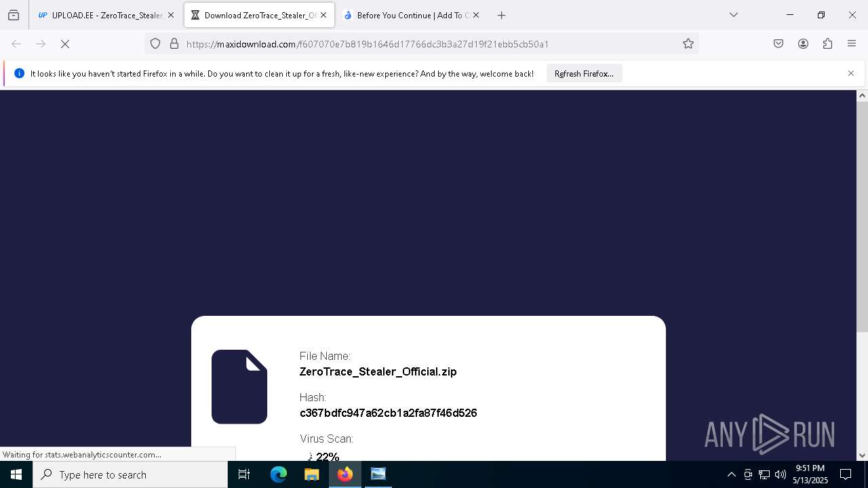Go back one page
Viewport: 868px width, 488px height.
point(16,43)
